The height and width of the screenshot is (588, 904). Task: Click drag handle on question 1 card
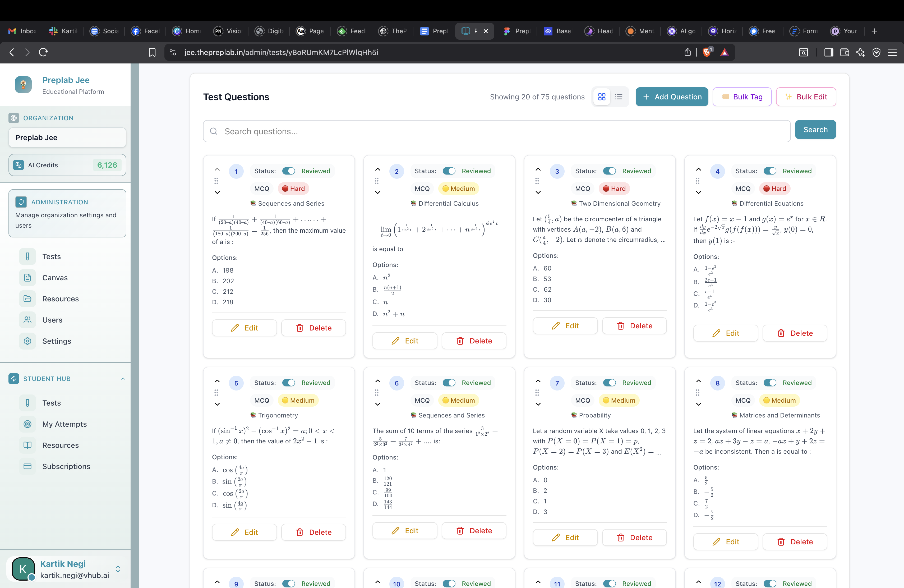pos(216,181)
